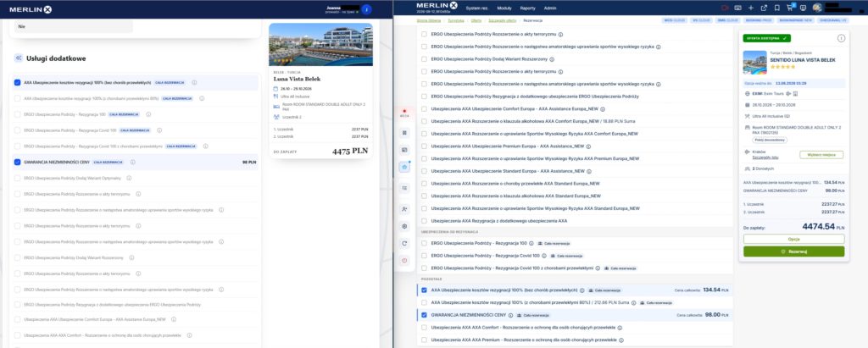Open the gear settings icon in sidebar
The height and width of the screenshot is (348, 868).
(404, 226)
